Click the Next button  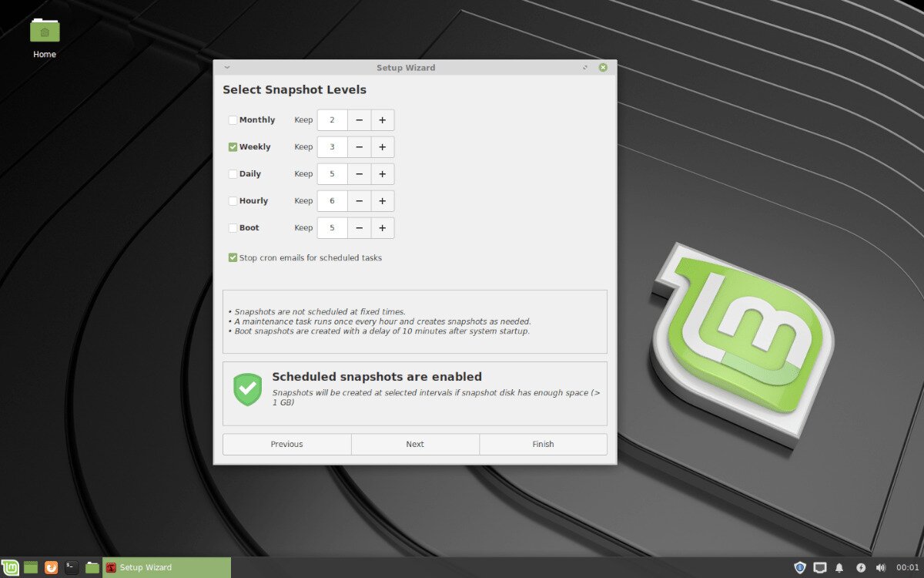click(414, 444)
